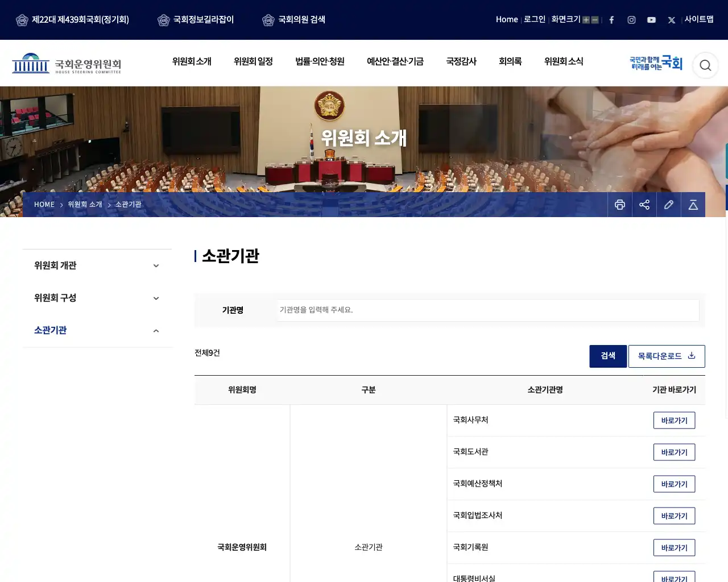
Task: Click the 목록다운로드 button
Action: click(667, 356)
